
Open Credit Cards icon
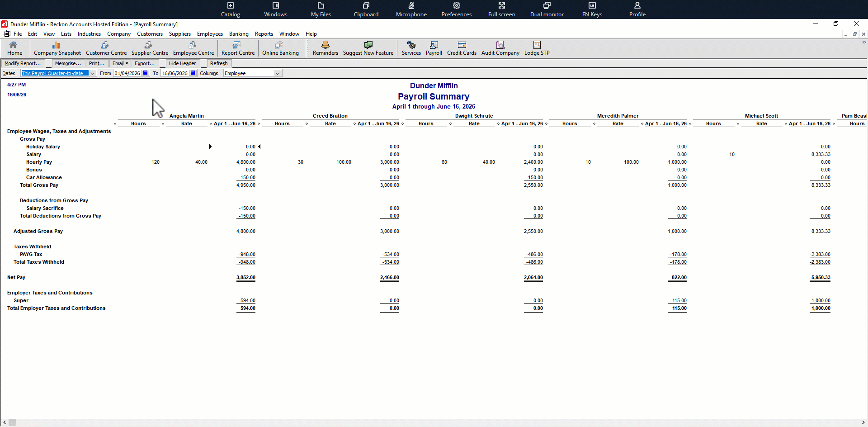[x=462, y=48]
